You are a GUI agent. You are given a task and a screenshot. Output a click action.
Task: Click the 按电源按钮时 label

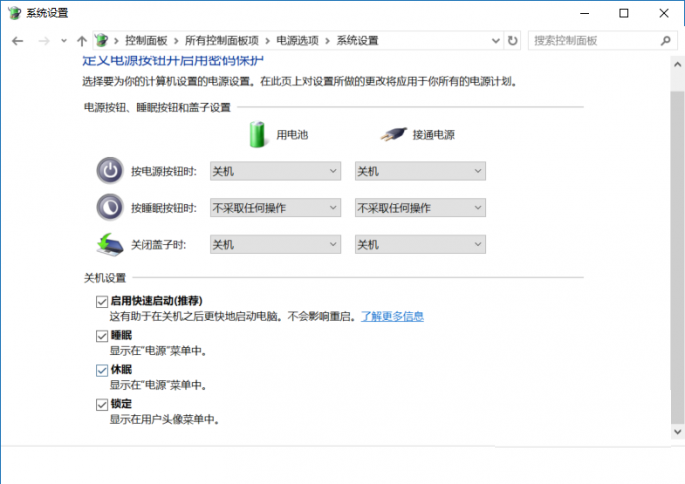point(164,171)
